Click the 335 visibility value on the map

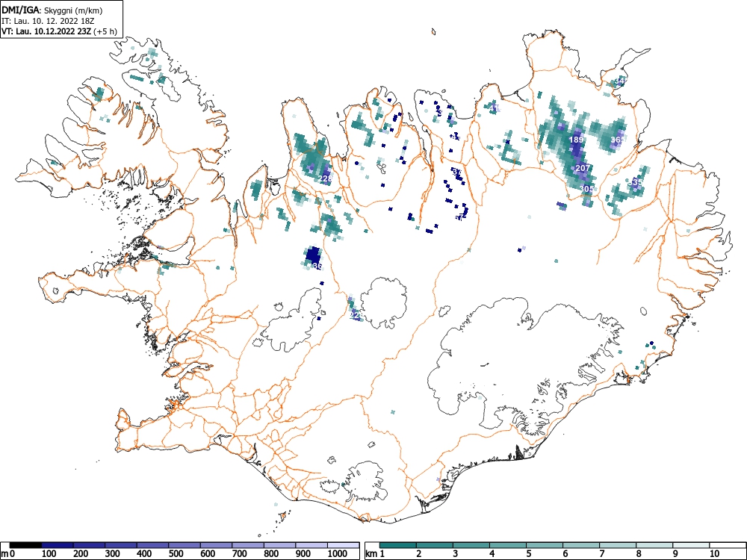point(635,182)
